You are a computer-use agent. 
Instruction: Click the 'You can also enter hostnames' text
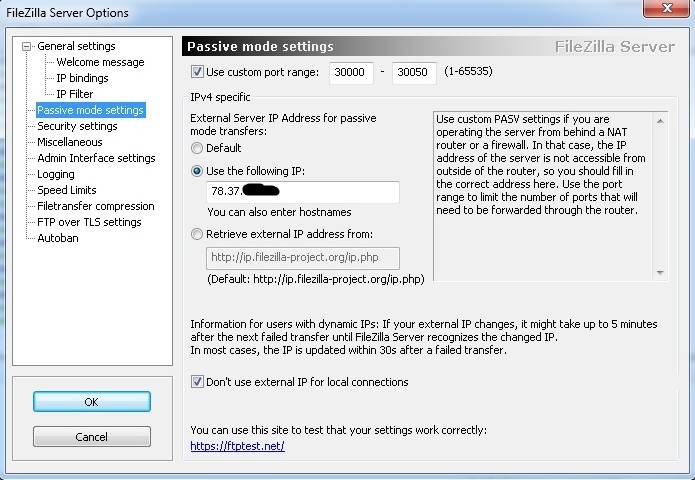pyautogui.click(x=279, y=212)
